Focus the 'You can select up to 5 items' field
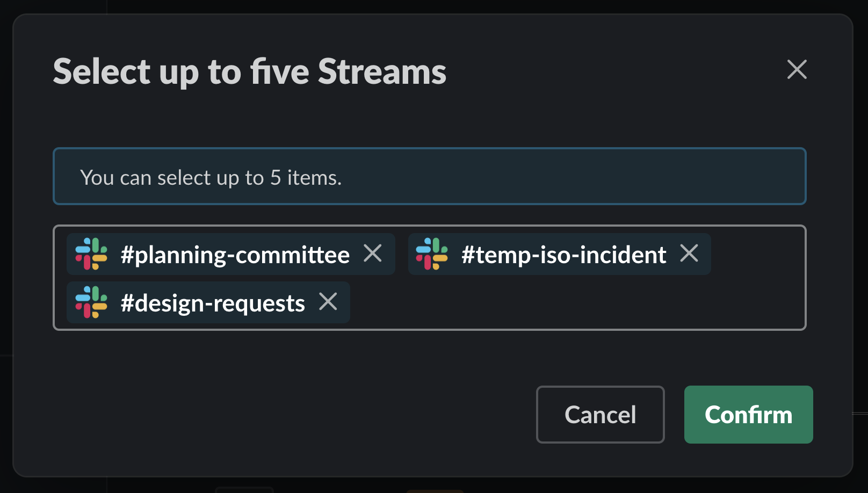Viewport: 868px width, 493px height. (x=429, y=176)
